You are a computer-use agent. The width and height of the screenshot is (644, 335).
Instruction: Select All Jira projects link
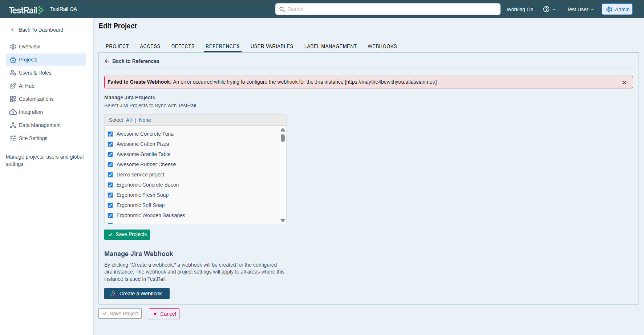pyautogui.click(x=129, y=120)
